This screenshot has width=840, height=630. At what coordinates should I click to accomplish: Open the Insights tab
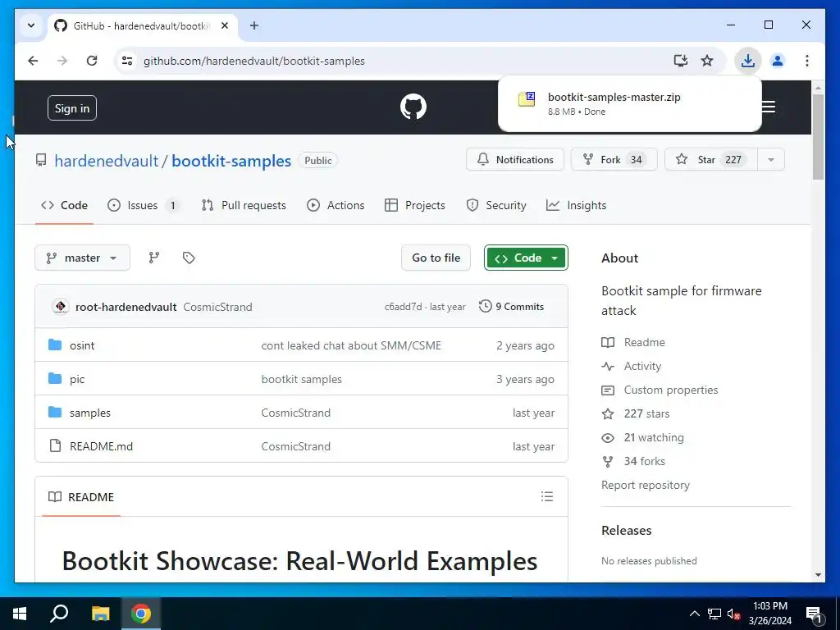click(x=577, y=205)
